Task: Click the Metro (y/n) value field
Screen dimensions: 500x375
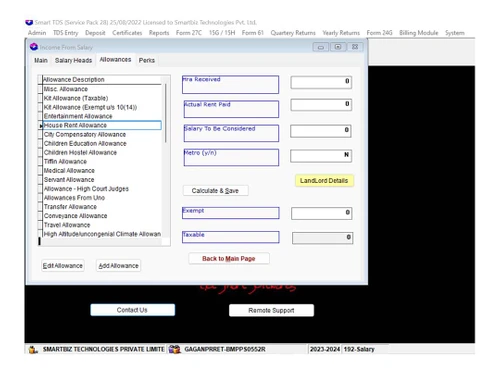Action: click(321, 156)
